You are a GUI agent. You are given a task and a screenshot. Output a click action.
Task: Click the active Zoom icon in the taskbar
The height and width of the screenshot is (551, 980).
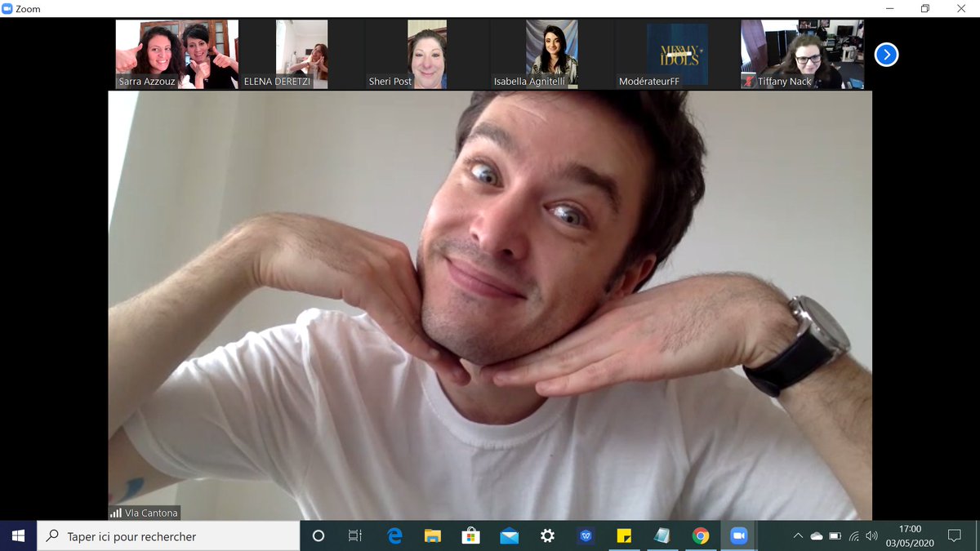pos(738,536)
